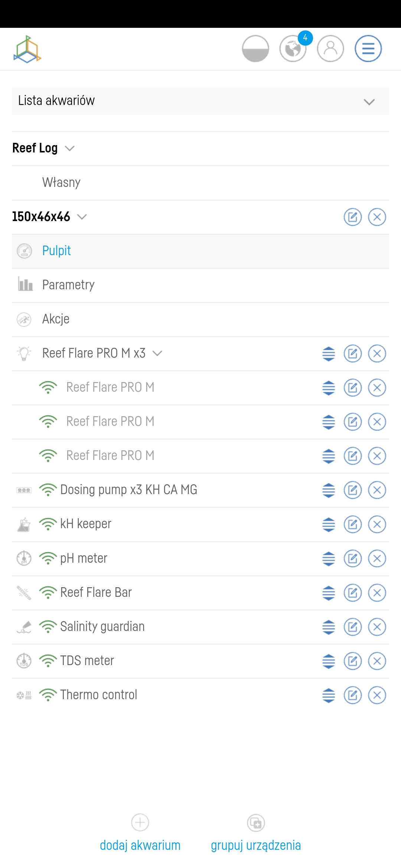Screen dimensions: 401x868
Task: Click grupuj urządzenia link
Action: [x=256, y=845]
